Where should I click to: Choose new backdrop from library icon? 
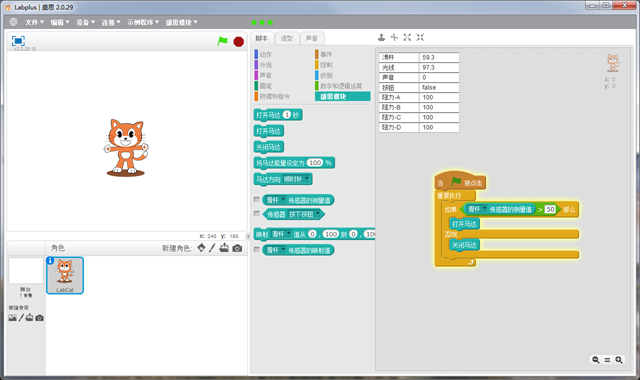[13, 318]
